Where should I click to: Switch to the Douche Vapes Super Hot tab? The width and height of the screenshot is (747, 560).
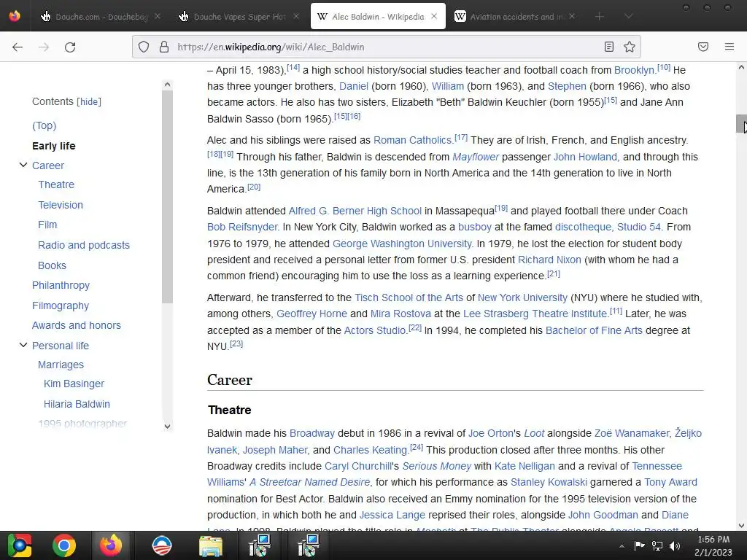(x=239, y=17)
